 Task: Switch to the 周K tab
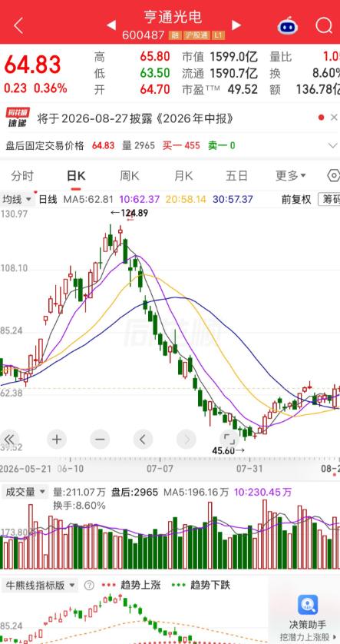coord(130,176)
